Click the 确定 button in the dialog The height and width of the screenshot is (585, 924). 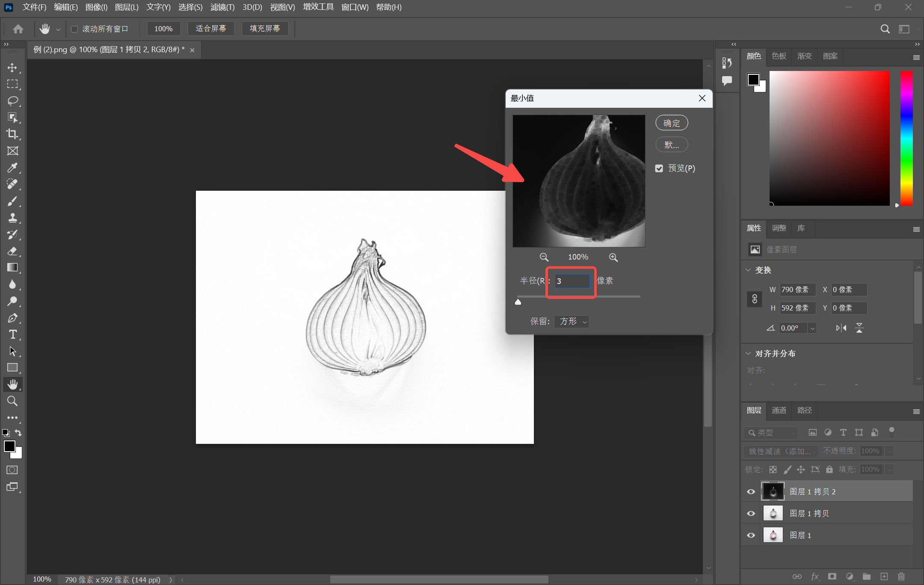[x=671, y=123]
